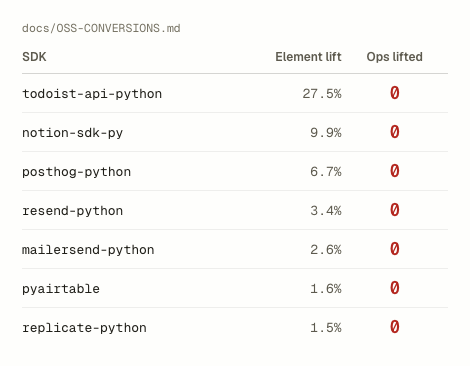The width and height of the screenshot is (470, 366).
Task: Click the SDK column header
Action: [x=34, y=57]
